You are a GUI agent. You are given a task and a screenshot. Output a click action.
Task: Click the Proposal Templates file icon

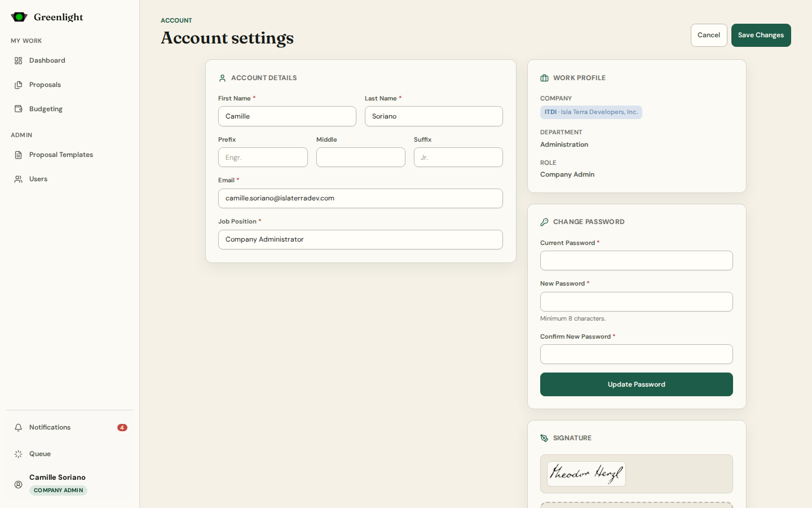(x=19, y=155)
